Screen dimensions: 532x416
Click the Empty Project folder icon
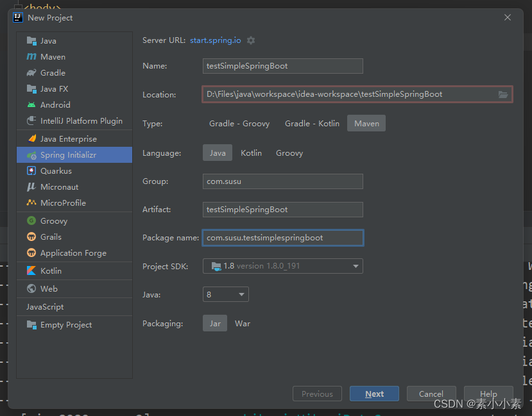tap(31, 325)
